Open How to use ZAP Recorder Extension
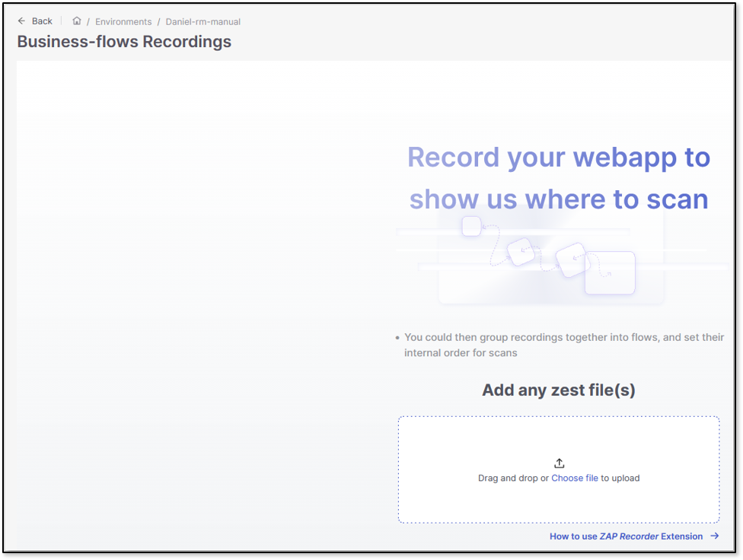The height and width of the screenshot is (560, 743). click(626, 536)
